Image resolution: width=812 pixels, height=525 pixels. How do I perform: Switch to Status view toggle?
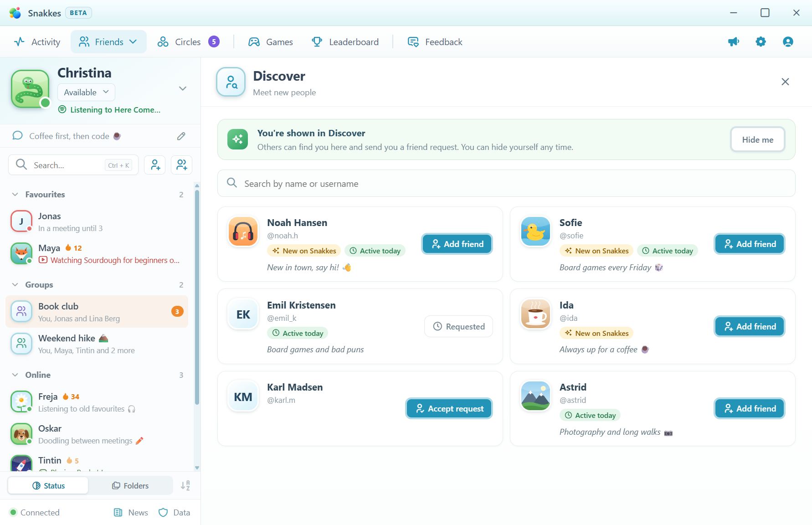point(48,486)
